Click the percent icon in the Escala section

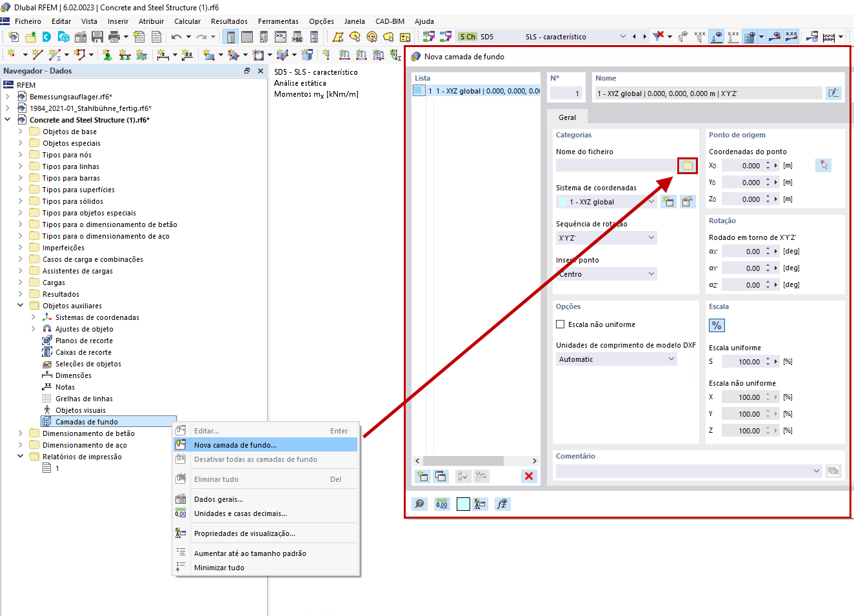[716, 325]
